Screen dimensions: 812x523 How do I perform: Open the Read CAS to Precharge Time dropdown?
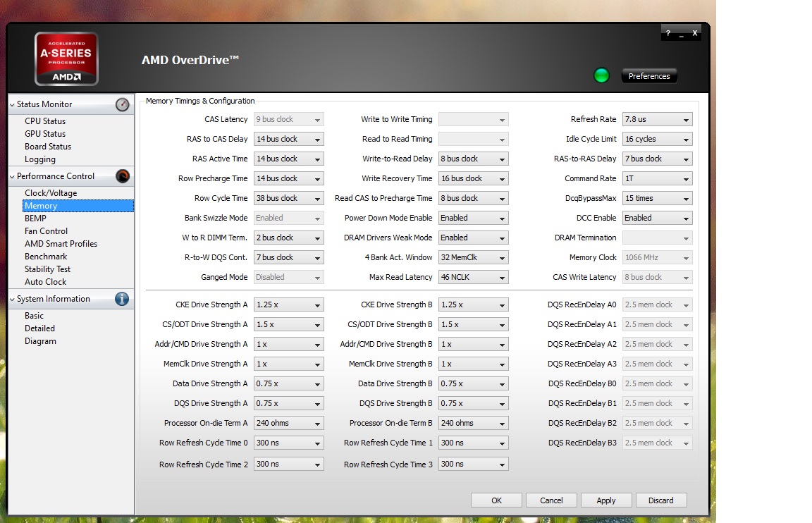pos(474,198)
